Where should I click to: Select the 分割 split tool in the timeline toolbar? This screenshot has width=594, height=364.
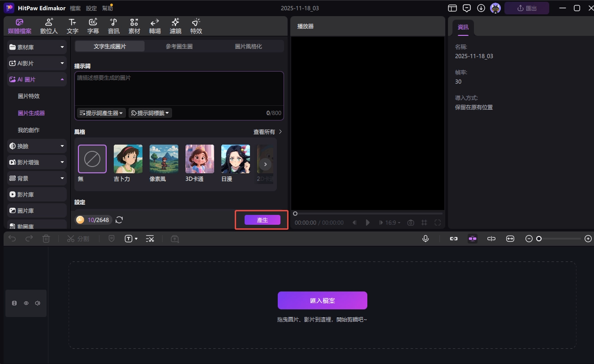pos(78,238)
